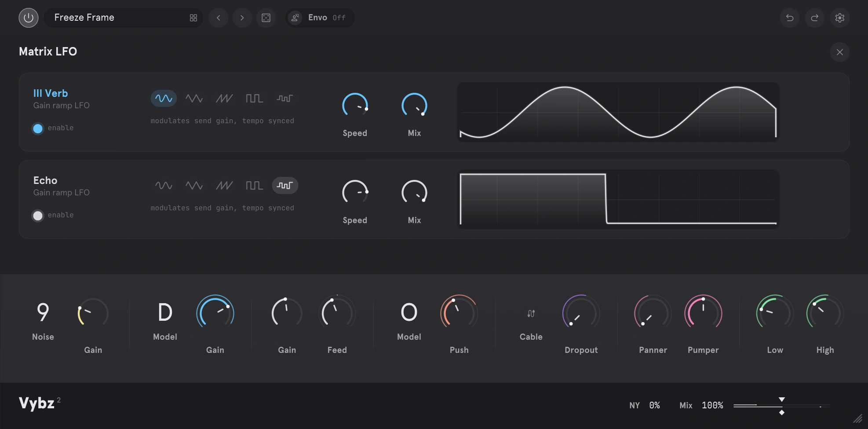Select sawtooth waveform for Echo LFO

click(x=224, y=185)
